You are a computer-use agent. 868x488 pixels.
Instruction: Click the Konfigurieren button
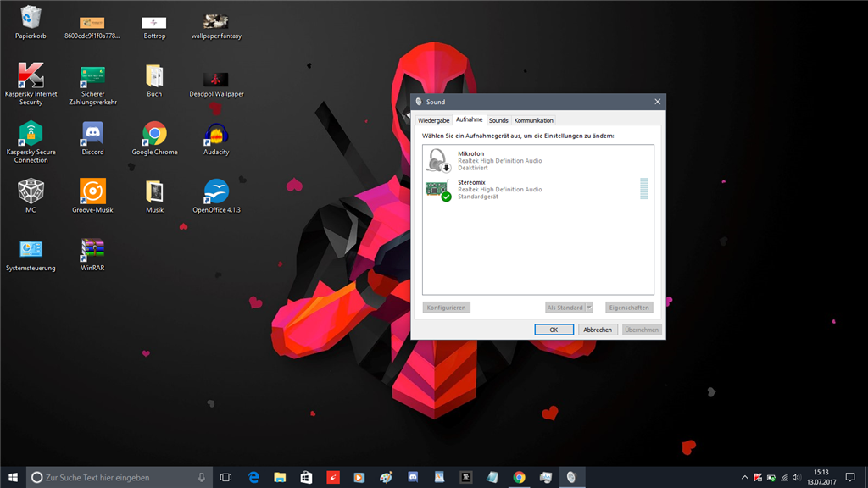pos(446,308)
